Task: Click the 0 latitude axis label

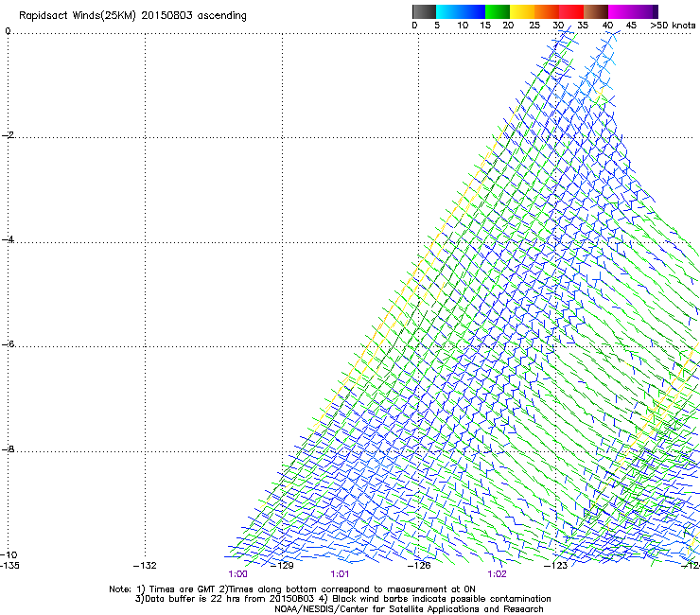Action: pos(8,31)
